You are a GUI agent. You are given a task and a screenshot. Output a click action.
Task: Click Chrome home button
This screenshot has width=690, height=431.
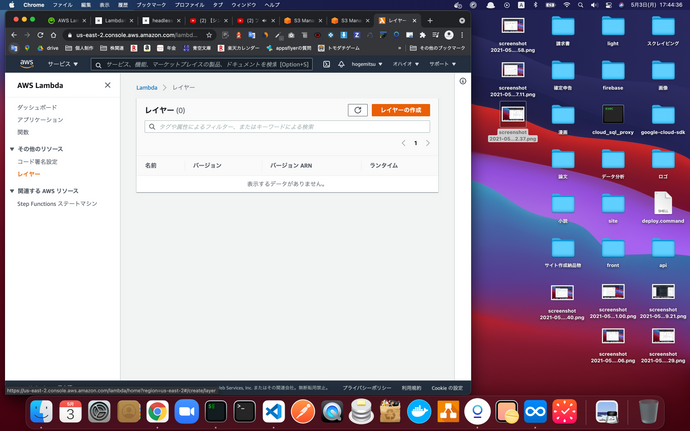tap(53, 35)
